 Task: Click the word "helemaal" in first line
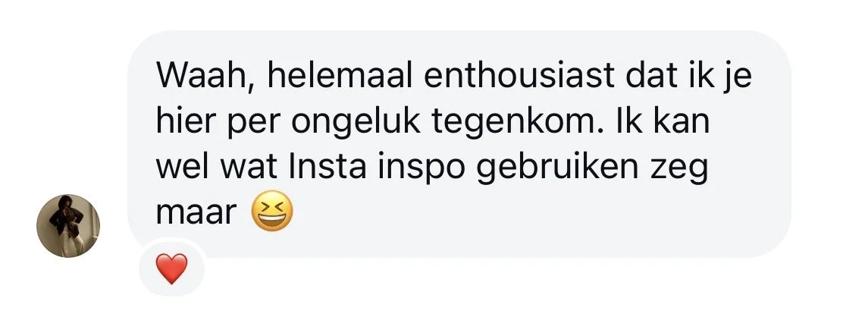point(340,77)
